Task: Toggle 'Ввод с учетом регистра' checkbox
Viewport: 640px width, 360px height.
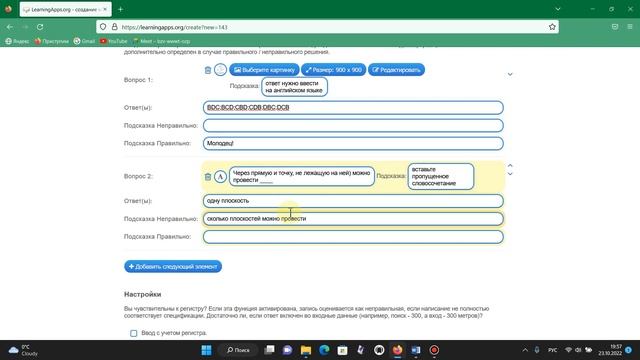Action: [133, 333]
